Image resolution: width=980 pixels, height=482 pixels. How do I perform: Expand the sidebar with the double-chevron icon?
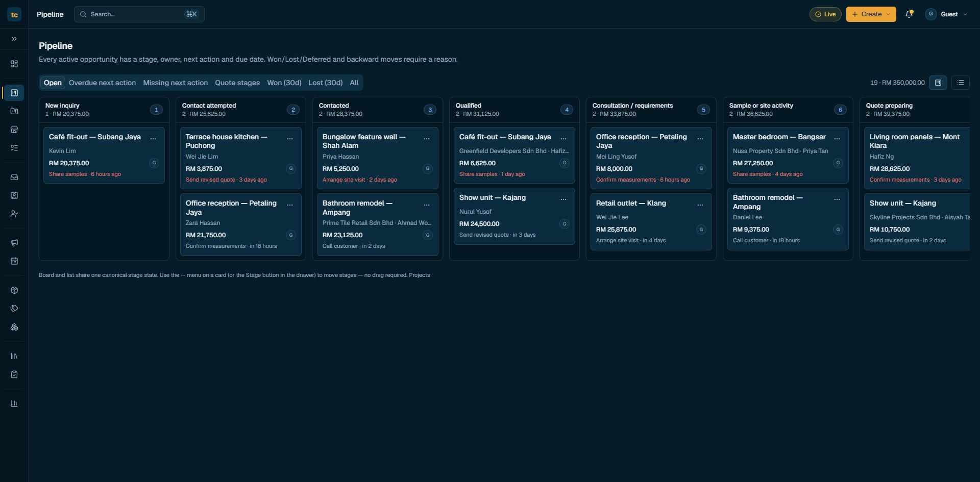[14, 39]
